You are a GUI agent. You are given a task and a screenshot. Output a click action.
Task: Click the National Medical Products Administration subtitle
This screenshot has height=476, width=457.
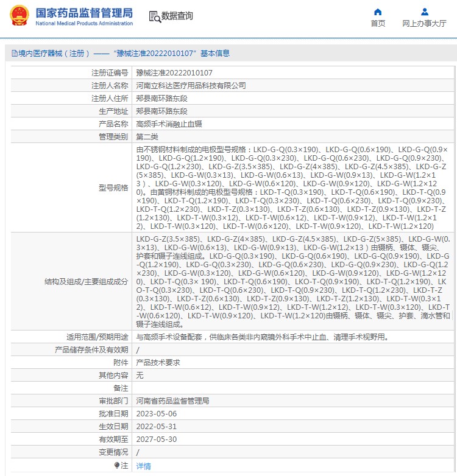pos(84,23)
